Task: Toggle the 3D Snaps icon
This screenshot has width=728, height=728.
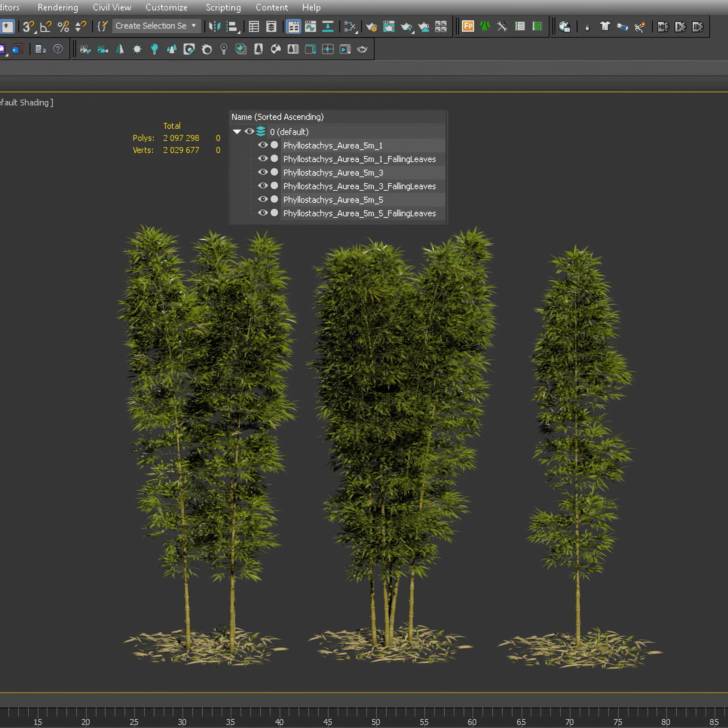Action: pyautogui.click(x=28, y=26)
